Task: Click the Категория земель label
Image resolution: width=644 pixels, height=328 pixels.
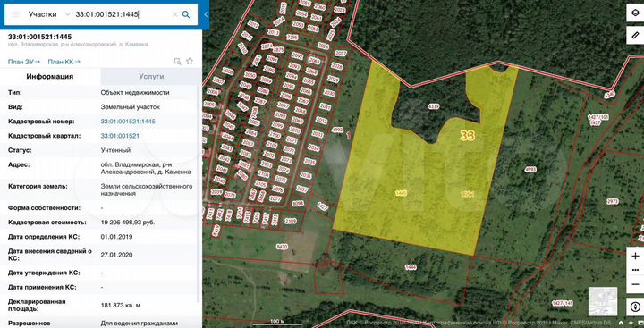Action: click(x=38, y=187)
